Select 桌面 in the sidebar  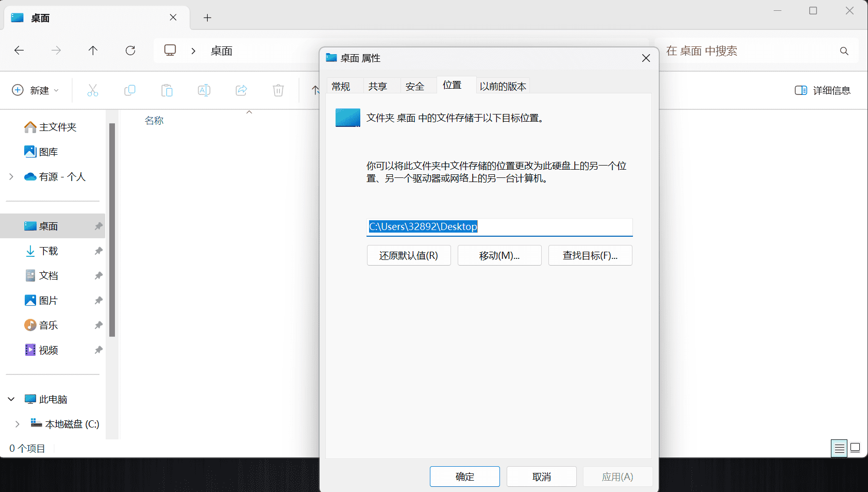[x=53, y=226]
